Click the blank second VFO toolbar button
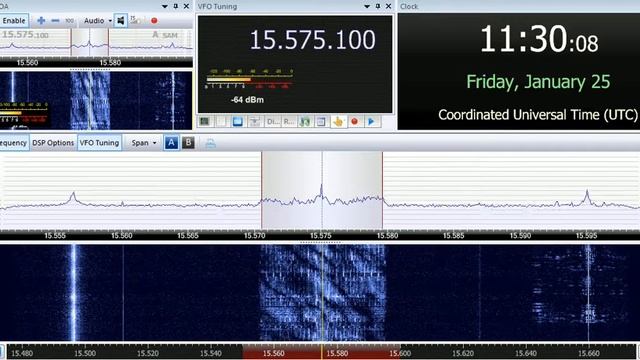This screenshot has height=360, width=640. pos(221,121)
